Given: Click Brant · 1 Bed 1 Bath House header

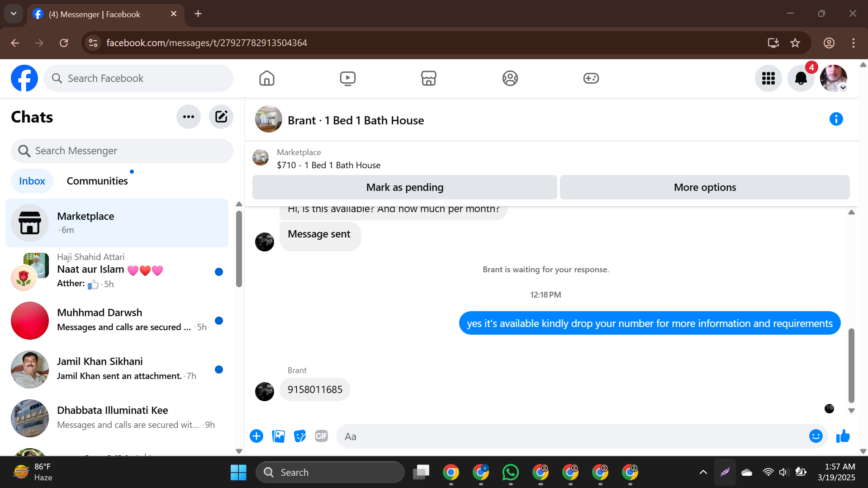Looking at the screenshot, I should (356, 120).
